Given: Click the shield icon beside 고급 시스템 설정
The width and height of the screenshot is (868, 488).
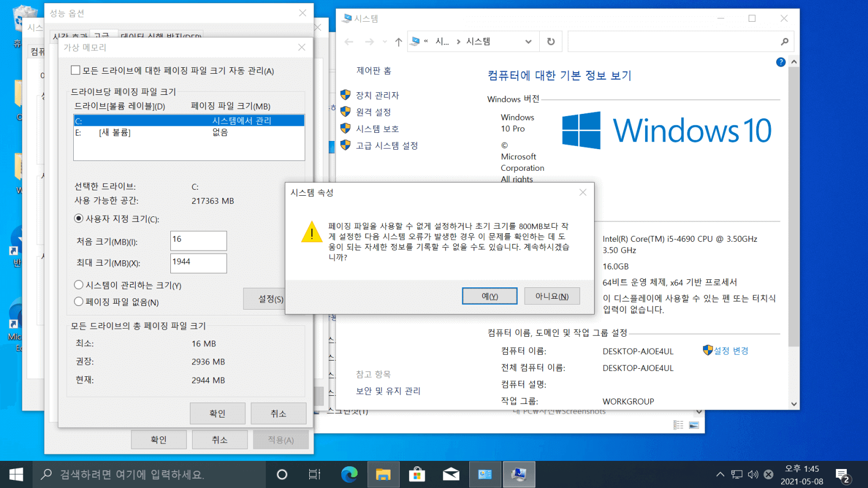Looking at the screenshot, I should click(346, 145).
